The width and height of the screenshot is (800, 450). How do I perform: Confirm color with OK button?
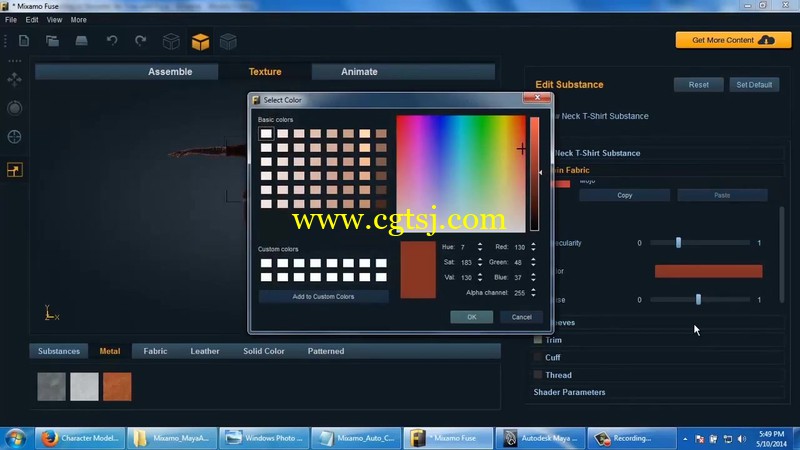[471, 317]
